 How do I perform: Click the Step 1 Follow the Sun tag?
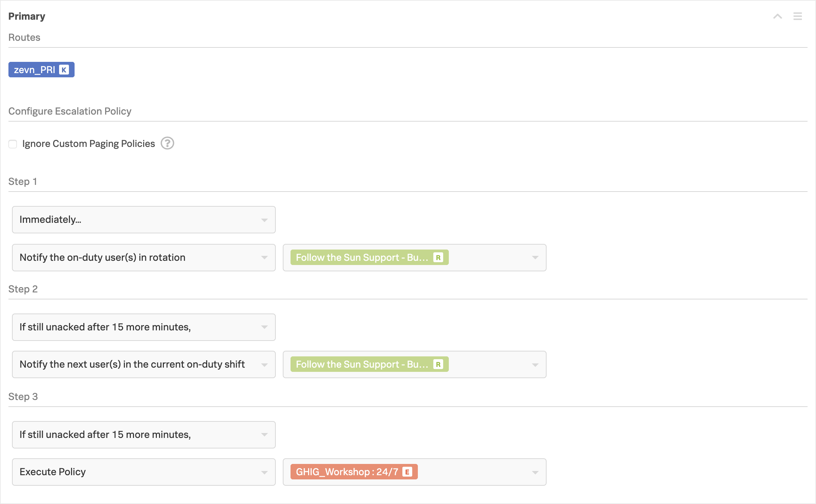(x=362, y=258)
